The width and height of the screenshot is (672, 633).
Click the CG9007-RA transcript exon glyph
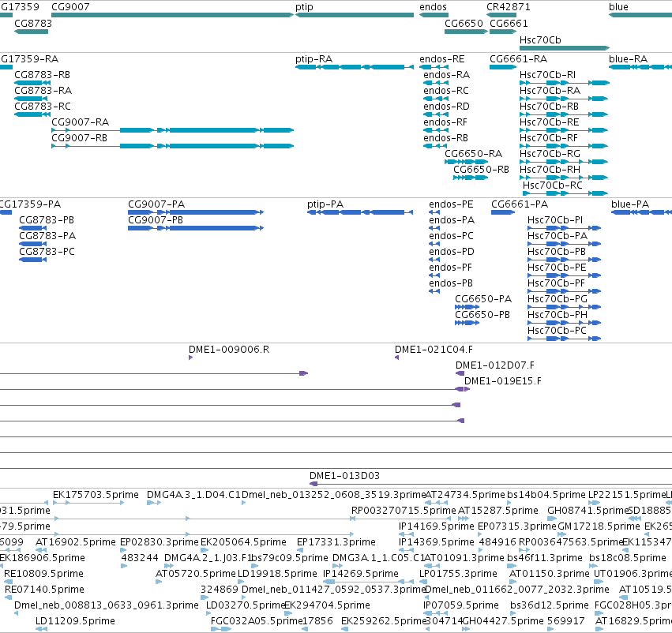tap(172, 130)
